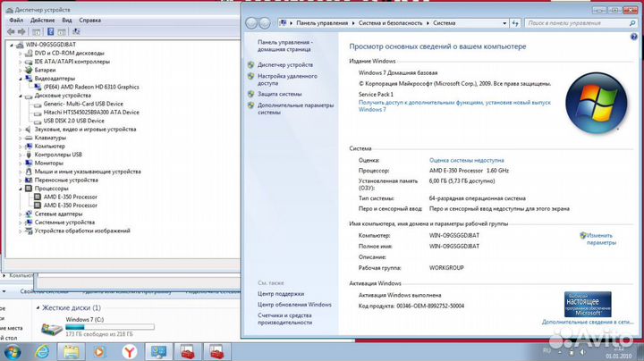Select the IDE ATA/ATAPI контроллеры icon
This screenshot has height=361, width=644.
29,62
